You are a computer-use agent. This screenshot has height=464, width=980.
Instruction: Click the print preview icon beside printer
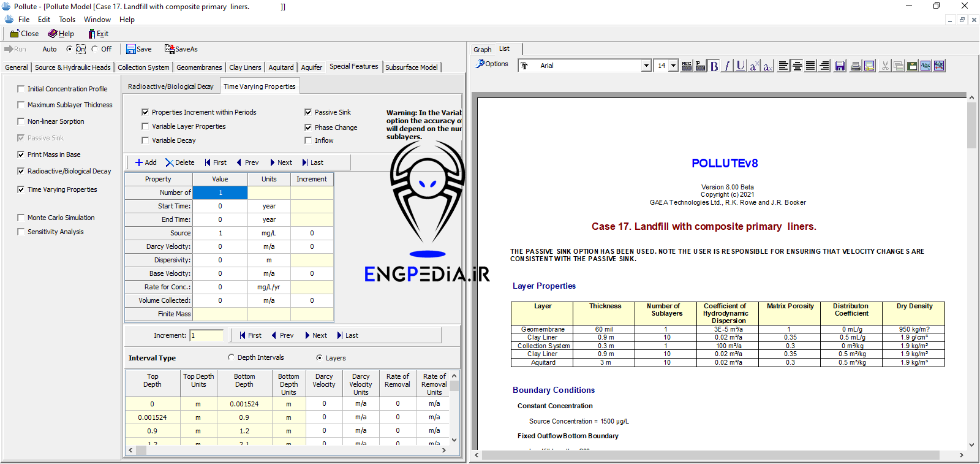tap(869, 66)
